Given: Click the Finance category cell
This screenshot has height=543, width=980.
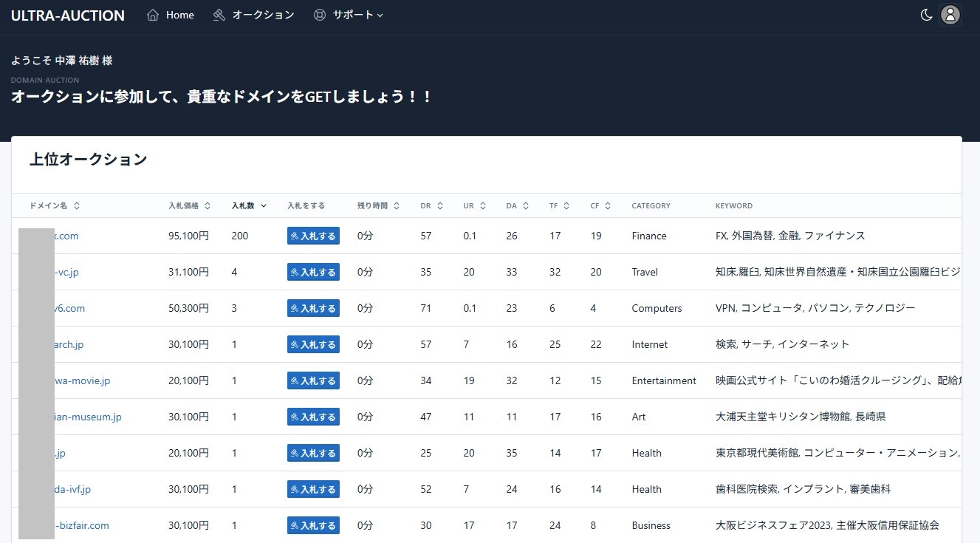Looking at the screenshot, I should pos(649,236).
